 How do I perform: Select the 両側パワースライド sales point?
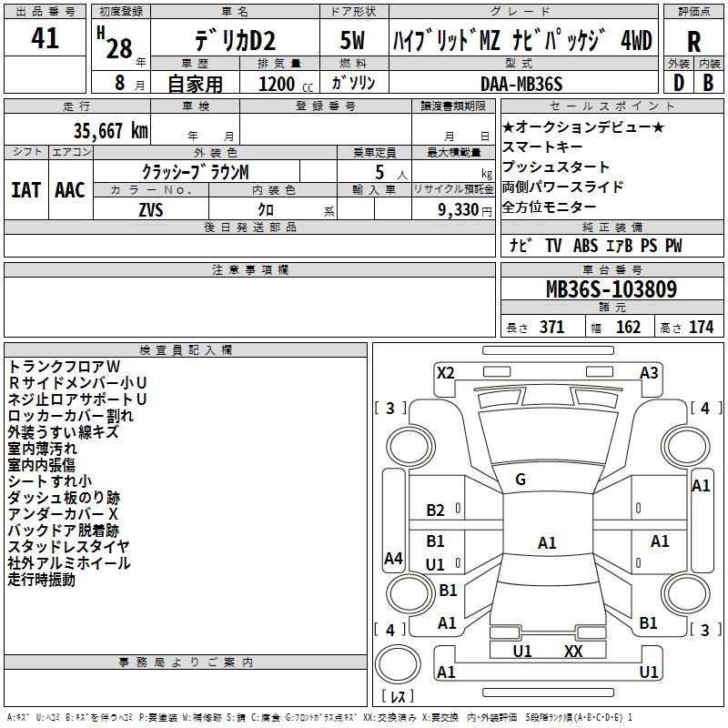pyautogui.click(x=562, y=187)
